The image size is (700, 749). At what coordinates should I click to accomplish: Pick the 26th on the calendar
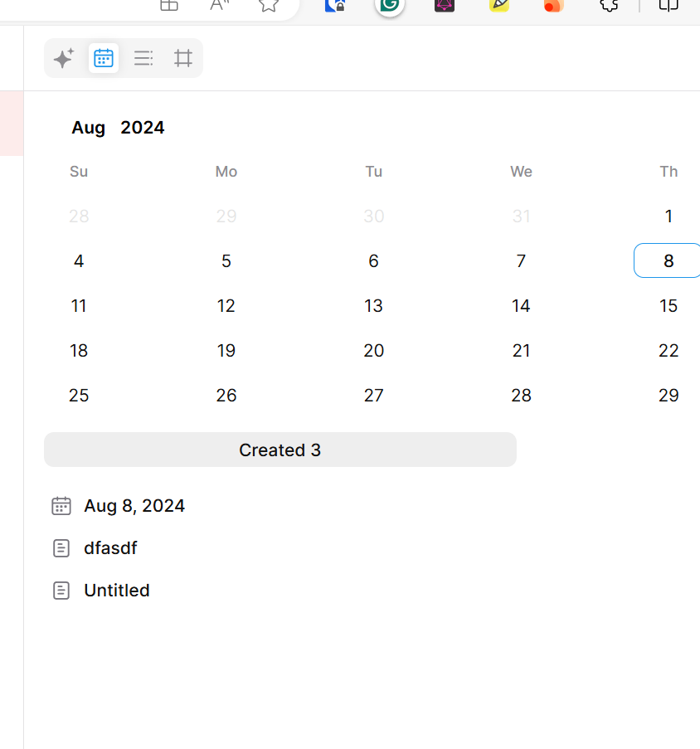pyautogui.click(x=226, y=396)
